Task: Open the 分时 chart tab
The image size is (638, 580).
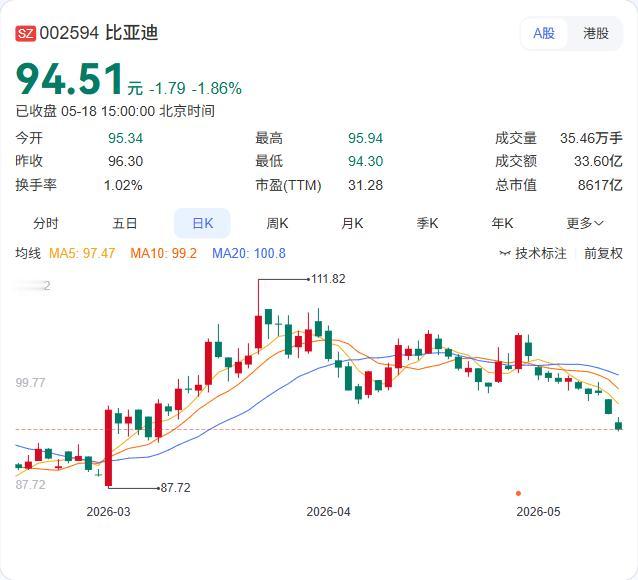Action: click(46, 223)
